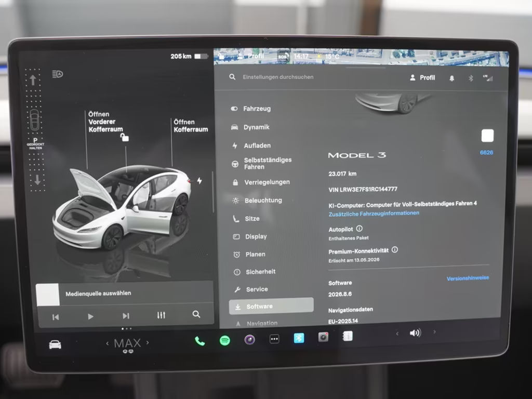Tap the 15°C weather temperature
532x399 pixels.
[x=332, y=56]
